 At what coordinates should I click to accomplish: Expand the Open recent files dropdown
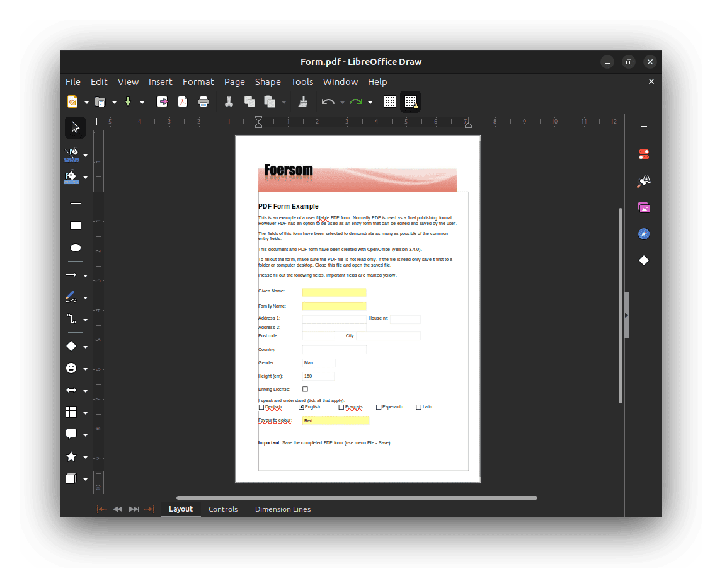click(x=114, y=102)
